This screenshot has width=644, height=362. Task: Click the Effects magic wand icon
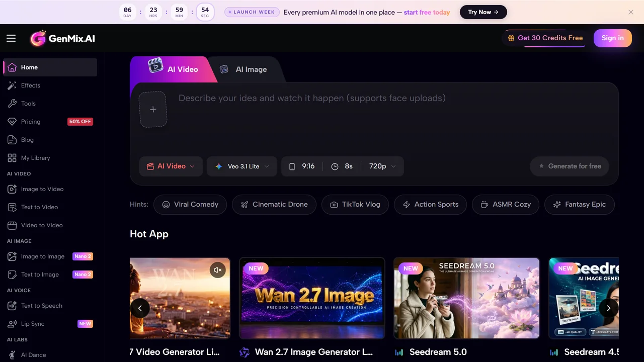tap(12, 85)
